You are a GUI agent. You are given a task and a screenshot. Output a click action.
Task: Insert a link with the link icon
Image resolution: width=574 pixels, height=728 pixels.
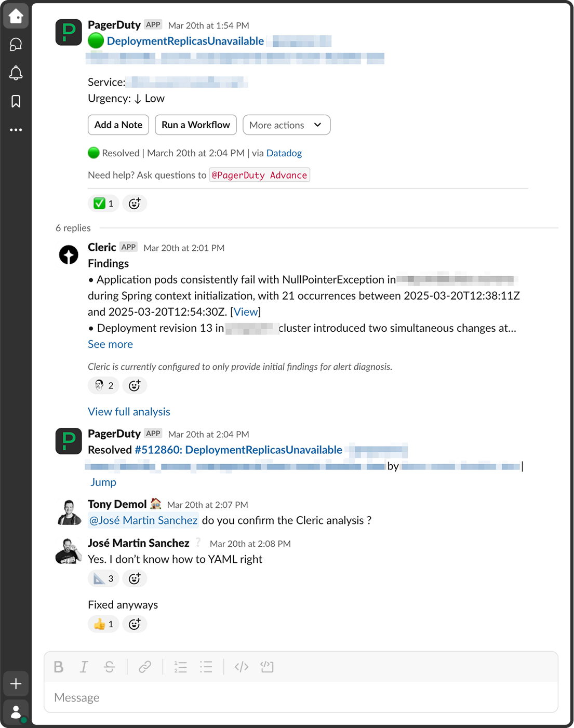(x=145, y=667)
